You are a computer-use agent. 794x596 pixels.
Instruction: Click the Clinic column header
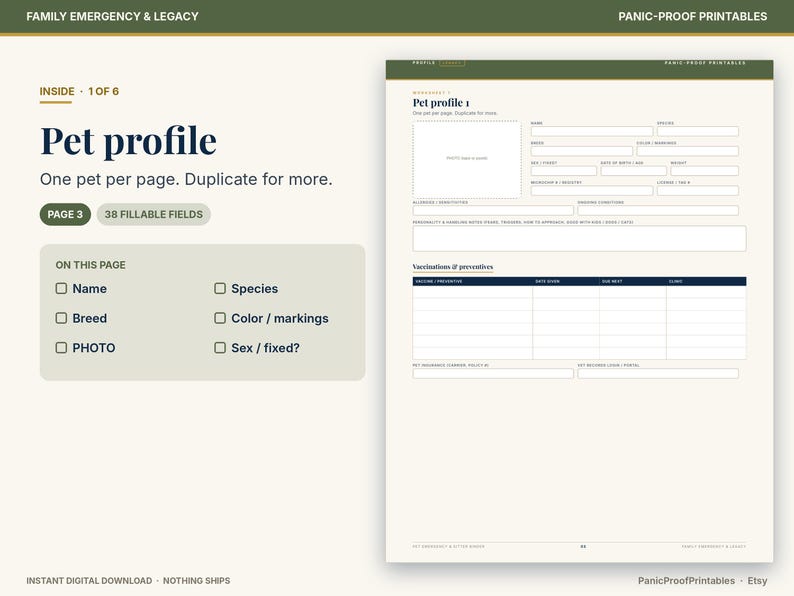pyautogui.click(x=706, y=282)
